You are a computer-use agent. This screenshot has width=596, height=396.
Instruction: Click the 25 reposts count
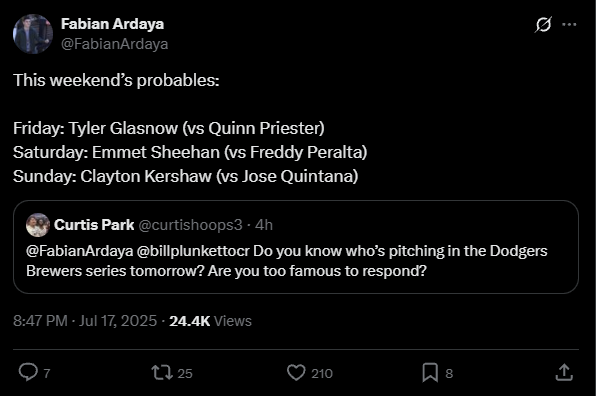click(x=185, y=373)
